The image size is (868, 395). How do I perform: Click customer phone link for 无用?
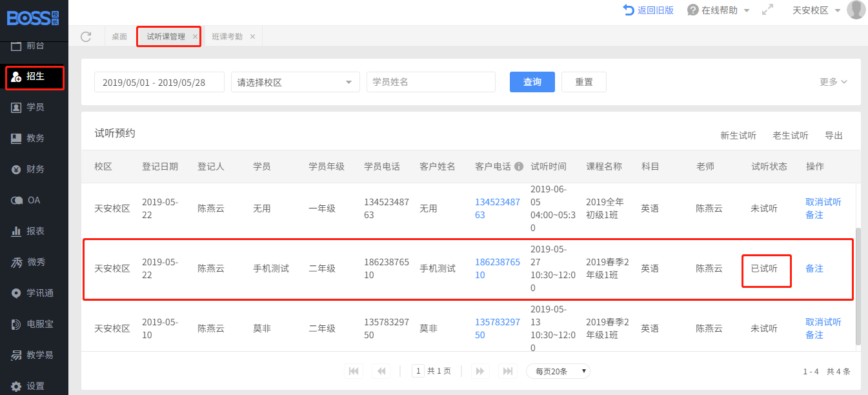[x=498, y=208]
